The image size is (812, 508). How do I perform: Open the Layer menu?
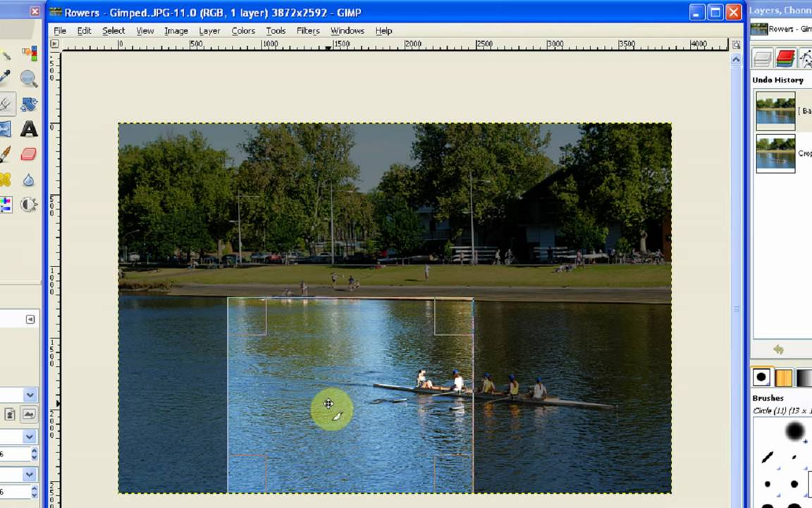pyautogui.click(x=209, y=30)
